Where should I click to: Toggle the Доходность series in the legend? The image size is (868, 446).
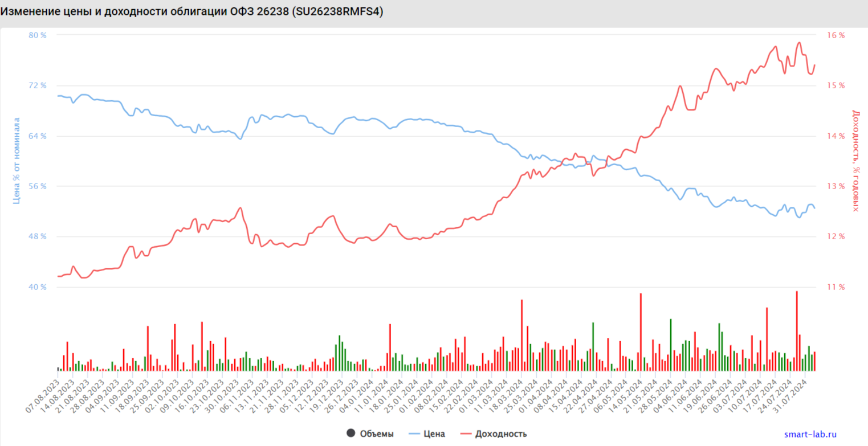494,433
